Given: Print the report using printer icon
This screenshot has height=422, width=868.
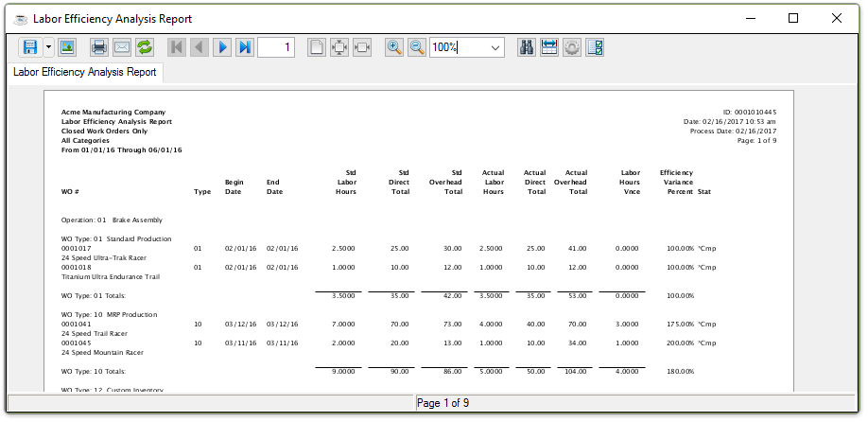Looking at the screenshot, I should point(99,47).
